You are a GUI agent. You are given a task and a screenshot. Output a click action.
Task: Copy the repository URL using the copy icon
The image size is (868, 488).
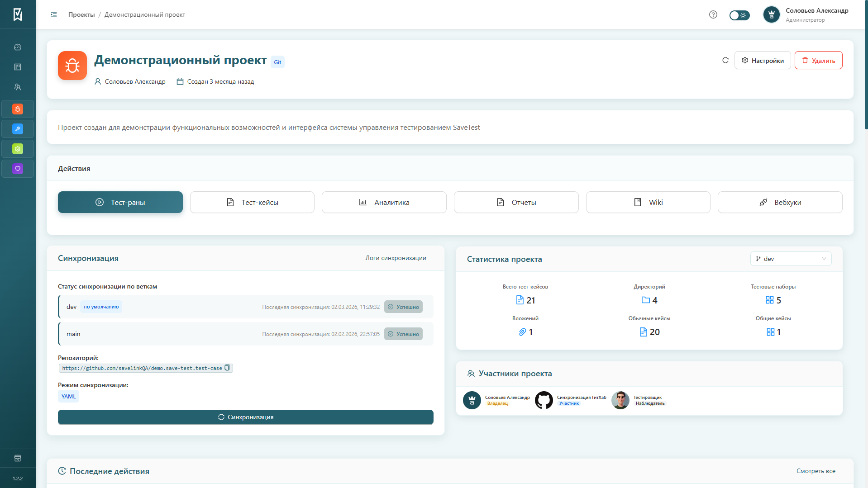tap(227, 368)
